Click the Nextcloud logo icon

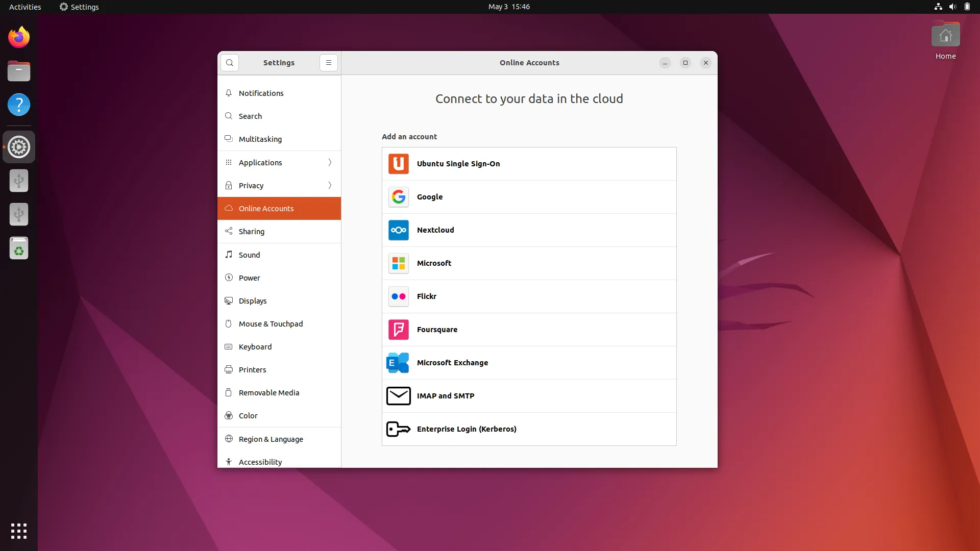pos(398,230)
